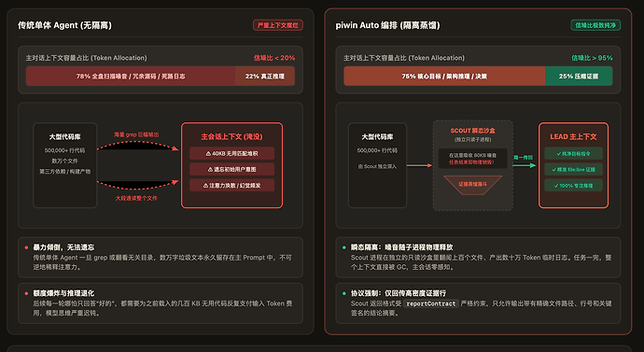Click 500,000+ 行代码 in 传统单体 Agent diagram
The width and height of the screenshot is (644, 352).
pos(65,150)
